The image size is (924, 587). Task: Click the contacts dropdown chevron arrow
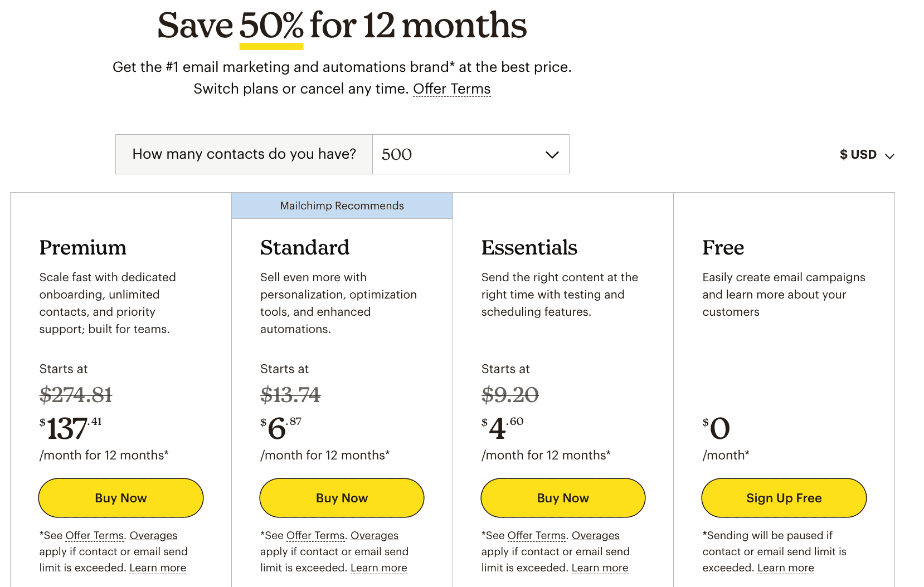pyautogui.click(x=551, y=154)
